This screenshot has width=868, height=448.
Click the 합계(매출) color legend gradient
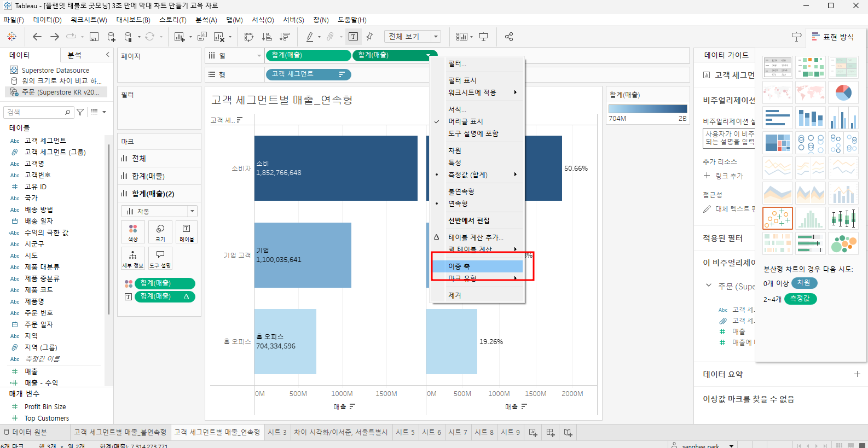point(648,109)
